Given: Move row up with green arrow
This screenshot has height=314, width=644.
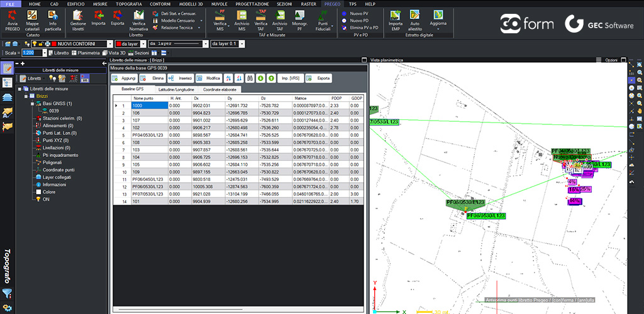Looking at the screenshot, I should pyautogui.click(x=271, y=78).
